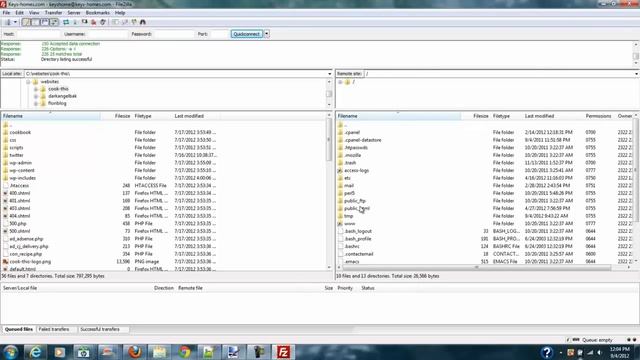Screen dimensions: 640x360
Task: Sort remote list by Filesize header
Action: point(476,116)
